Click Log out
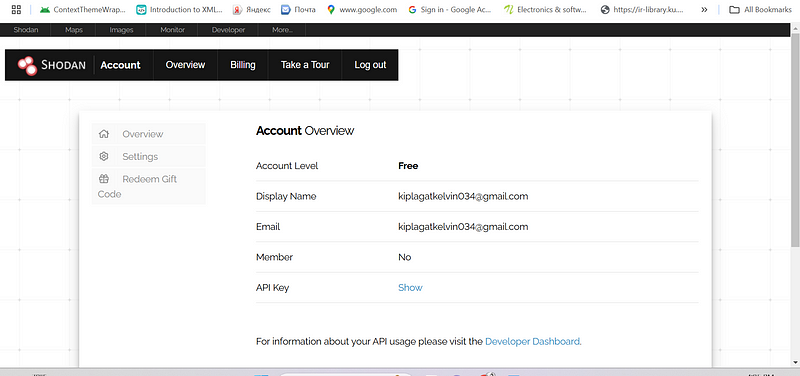 [x=370, y=65]
